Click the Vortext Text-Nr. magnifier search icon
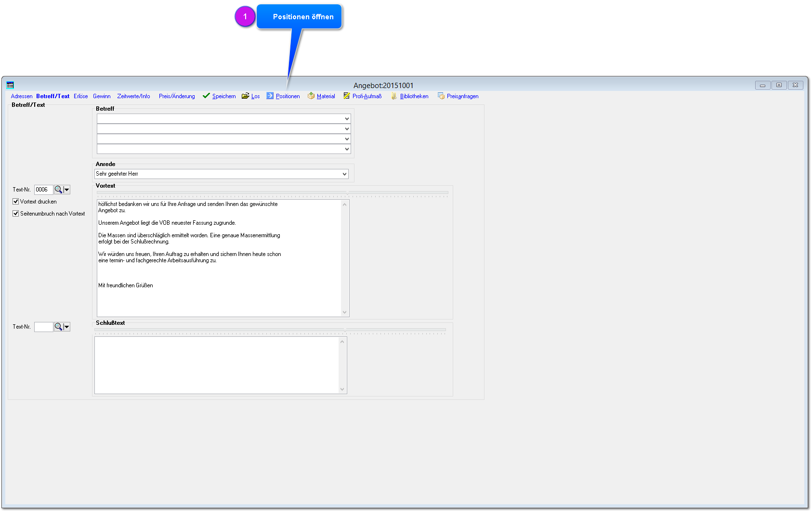 58,190
